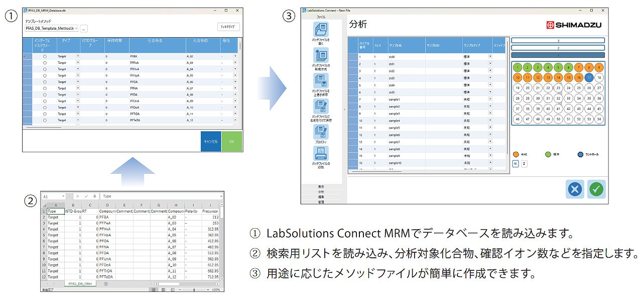Image resolution: width=644 pixels, height=300 pixels.
Task: Click the print batch file icon
Action: coord(321,154)
